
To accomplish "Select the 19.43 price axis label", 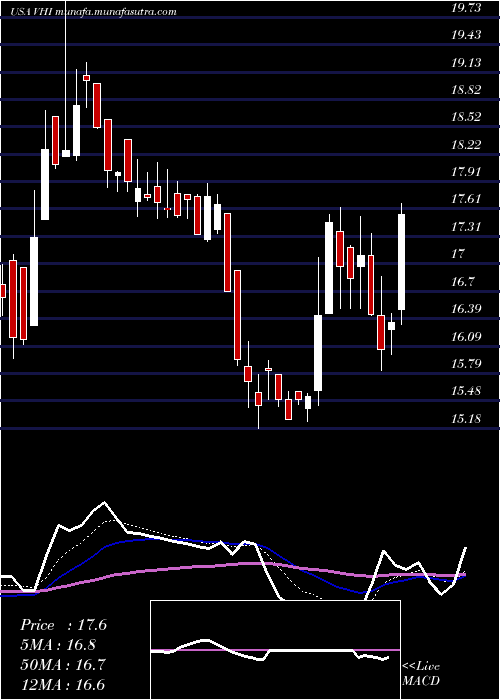I will click(x=466, y=35).
